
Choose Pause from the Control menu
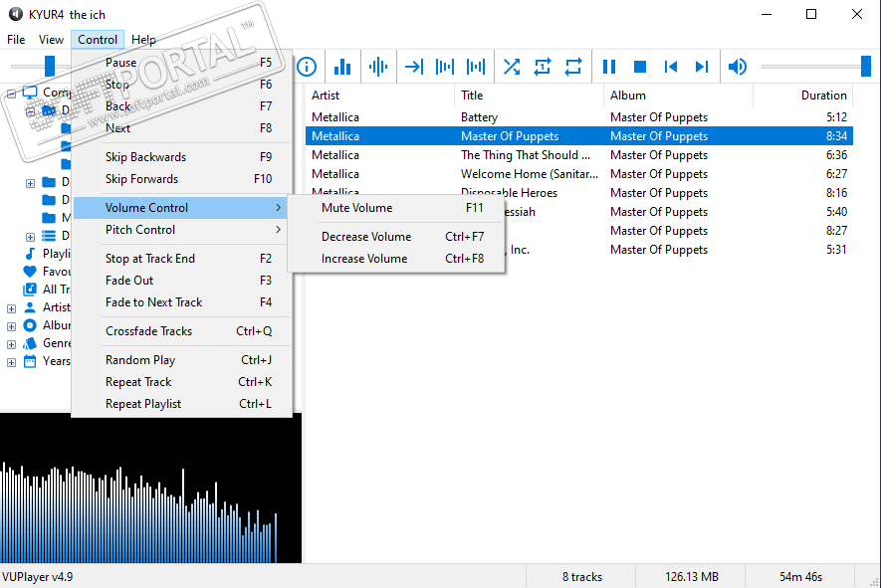182,63
